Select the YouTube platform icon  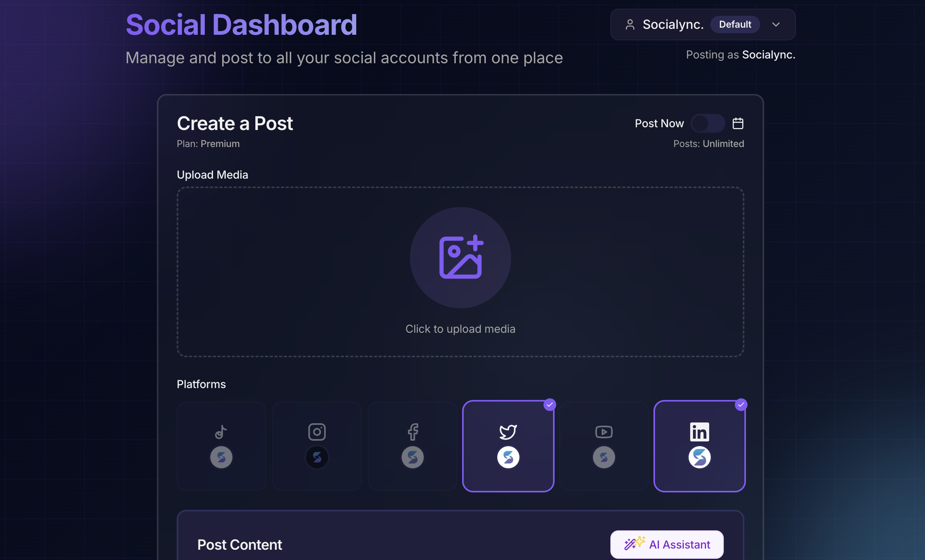point(604,432)
